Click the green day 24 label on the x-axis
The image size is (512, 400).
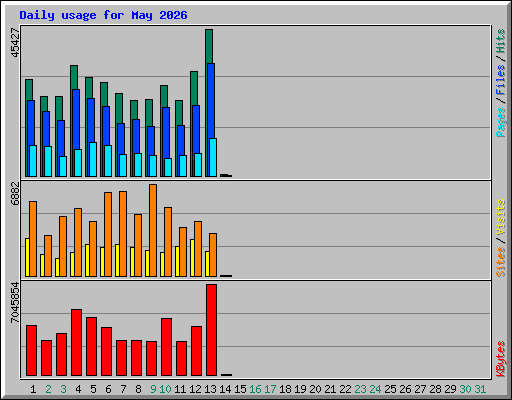coord(375,389)
